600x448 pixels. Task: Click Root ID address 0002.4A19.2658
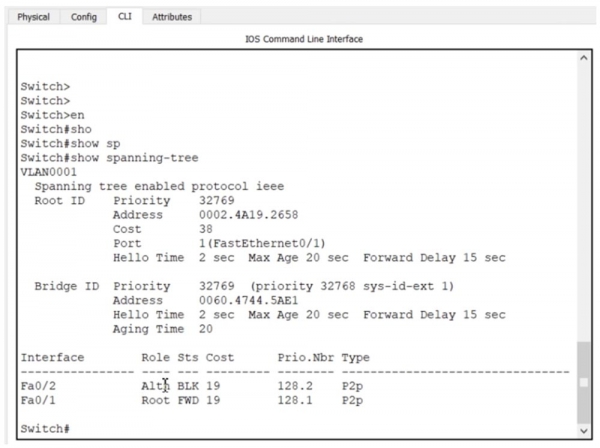(x=248, y=214)
